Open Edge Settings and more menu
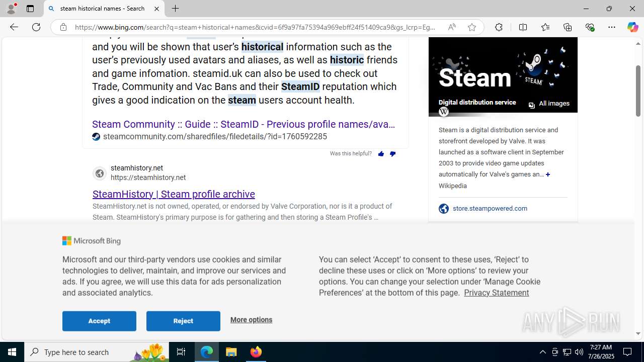 (x=612, y=27)
